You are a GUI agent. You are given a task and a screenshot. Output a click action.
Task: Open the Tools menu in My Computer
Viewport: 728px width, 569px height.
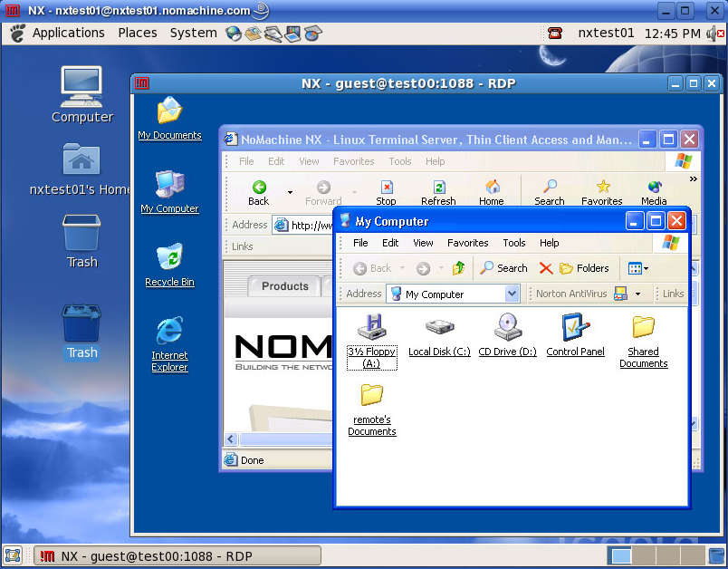pos(513,243)
